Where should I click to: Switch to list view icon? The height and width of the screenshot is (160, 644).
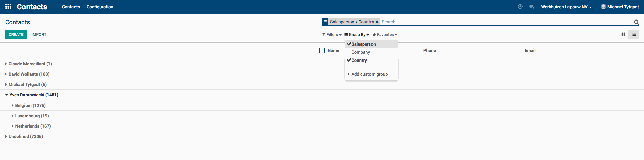click(x=634, y=34)
